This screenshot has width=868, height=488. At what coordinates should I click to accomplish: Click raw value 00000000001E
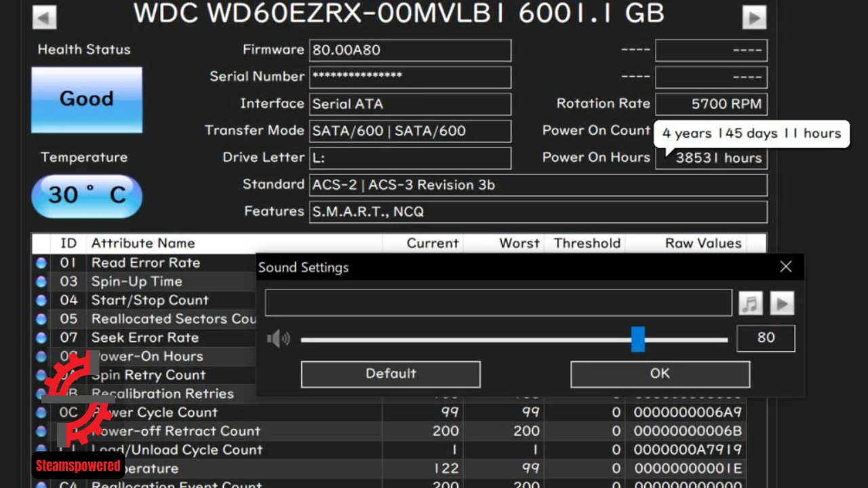click(x=688, y=468)
